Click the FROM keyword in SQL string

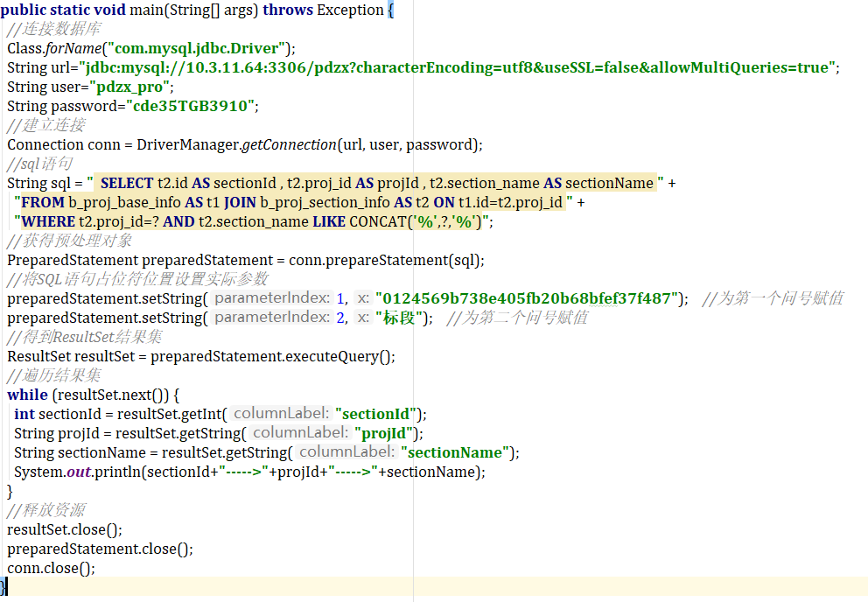[x=43, y=203]
